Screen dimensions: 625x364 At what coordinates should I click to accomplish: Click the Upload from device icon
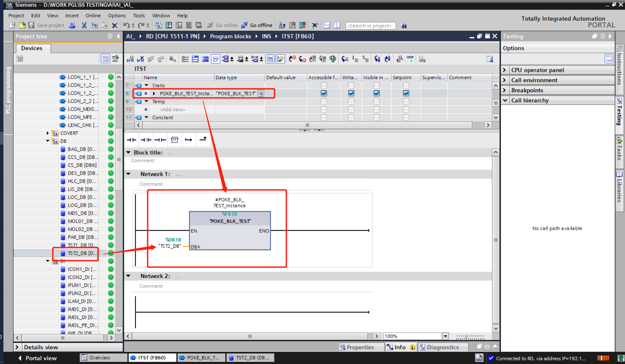click(179, 25)
